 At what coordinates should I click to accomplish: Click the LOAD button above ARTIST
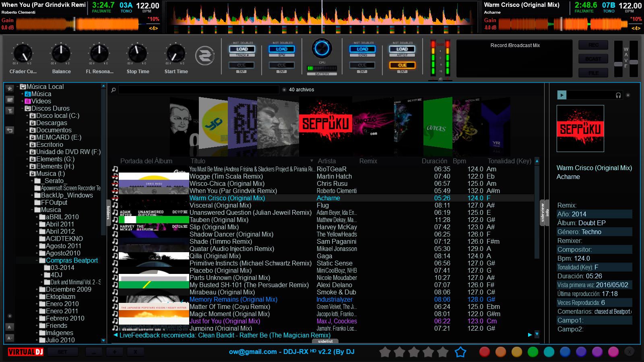[x=402, y=49]
